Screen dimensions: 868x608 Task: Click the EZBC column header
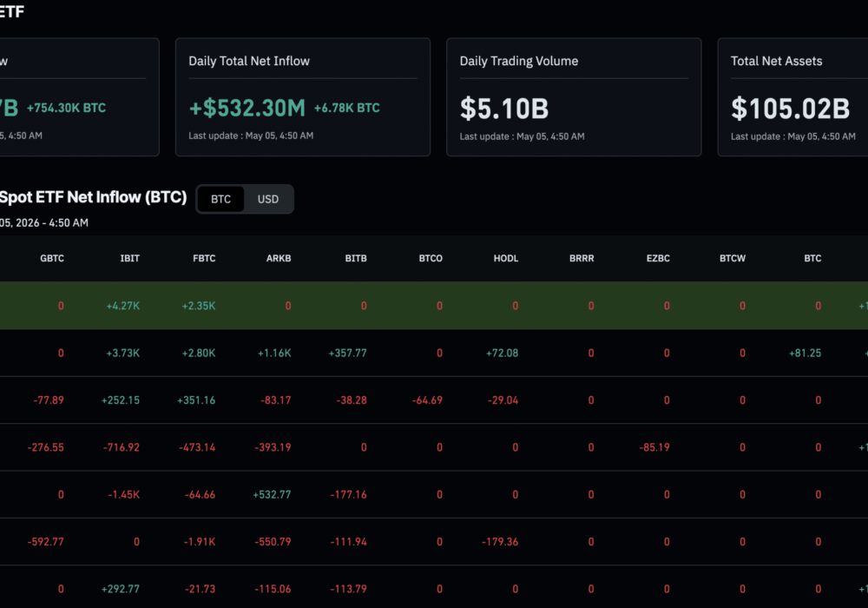pos(658,259)
